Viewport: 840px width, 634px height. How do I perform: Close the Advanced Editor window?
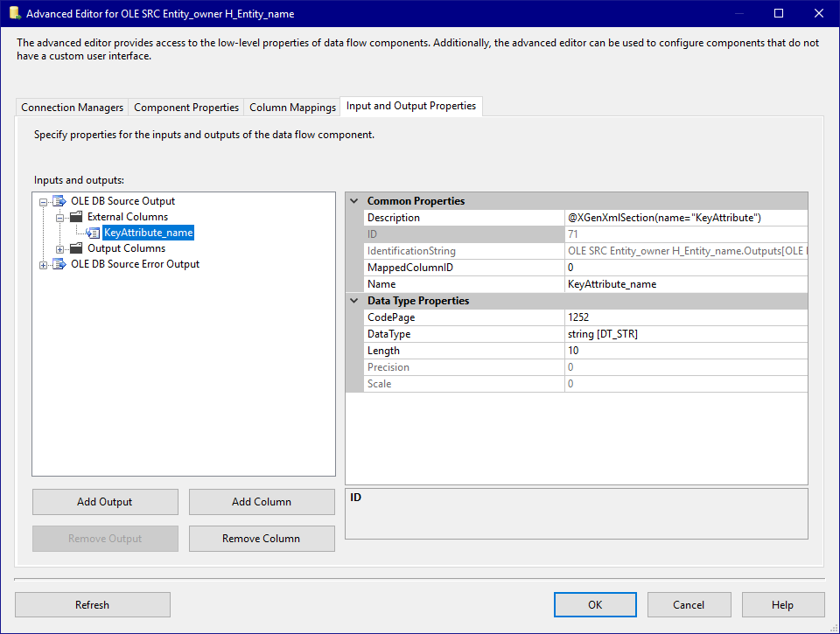pos(819,13)
